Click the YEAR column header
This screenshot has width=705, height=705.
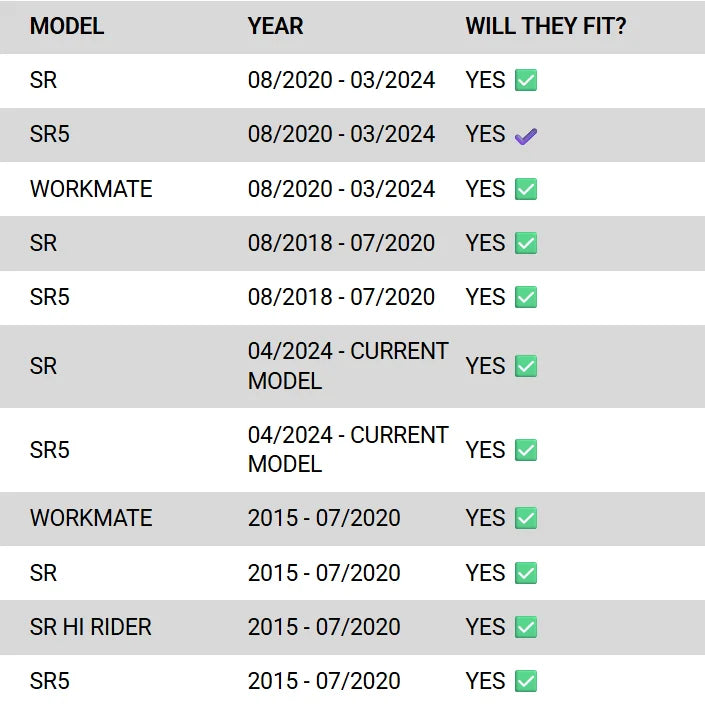point(276,27)
